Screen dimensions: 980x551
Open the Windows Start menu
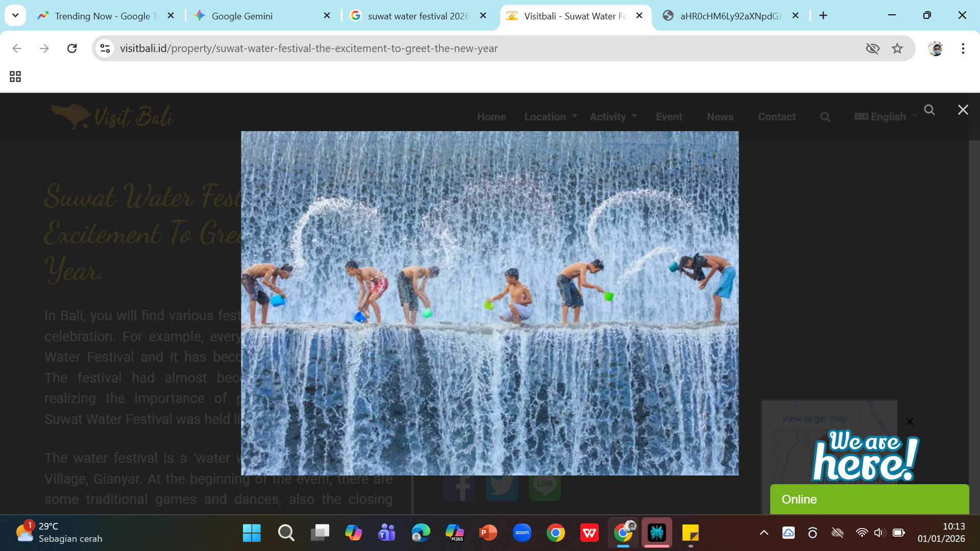point(252,533)
